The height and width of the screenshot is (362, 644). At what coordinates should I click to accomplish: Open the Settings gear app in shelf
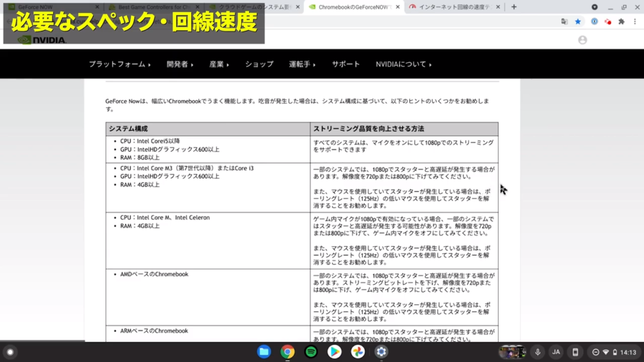pos(380,352)
